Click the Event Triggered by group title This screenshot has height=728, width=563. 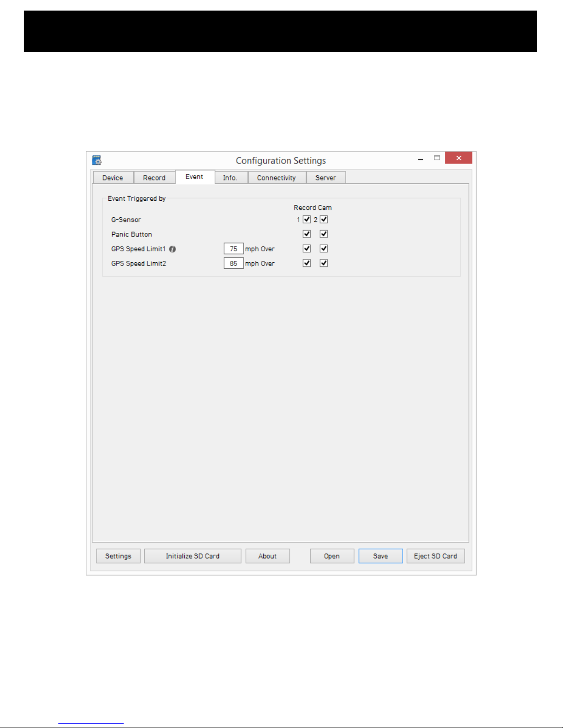[x=136, y=198]
